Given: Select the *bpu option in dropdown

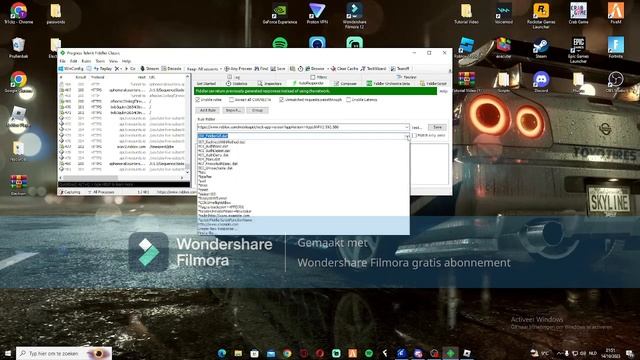Looking at the screenshot, I should click(x=303, y=172).
